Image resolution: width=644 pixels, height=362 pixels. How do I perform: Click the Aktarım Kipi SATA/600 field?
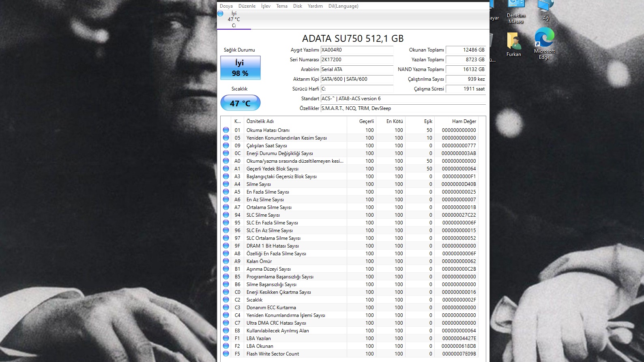click(x=357, y=79)
